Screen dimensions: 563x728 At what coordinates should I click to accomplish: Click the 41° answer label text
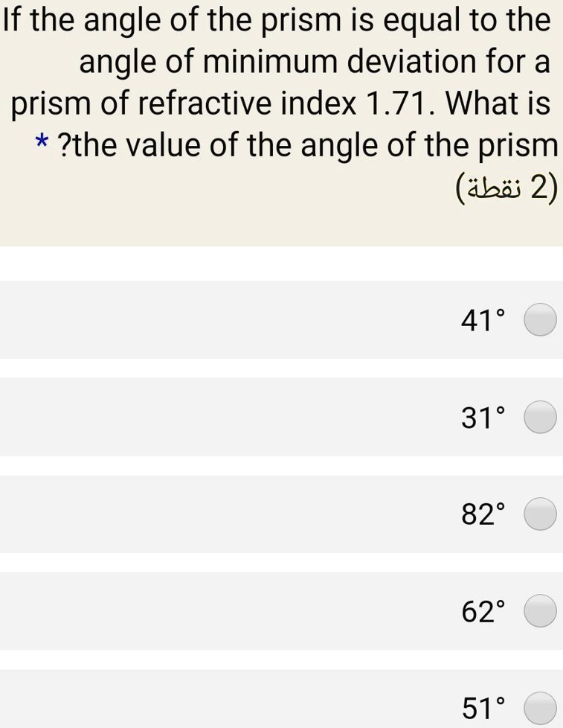point(482,320)
